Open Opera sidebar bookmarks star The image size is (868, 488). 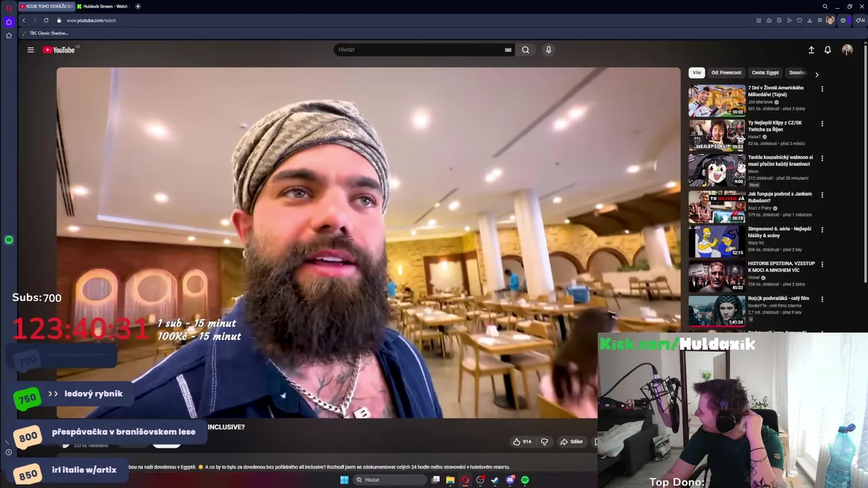[x=9, y=35]
